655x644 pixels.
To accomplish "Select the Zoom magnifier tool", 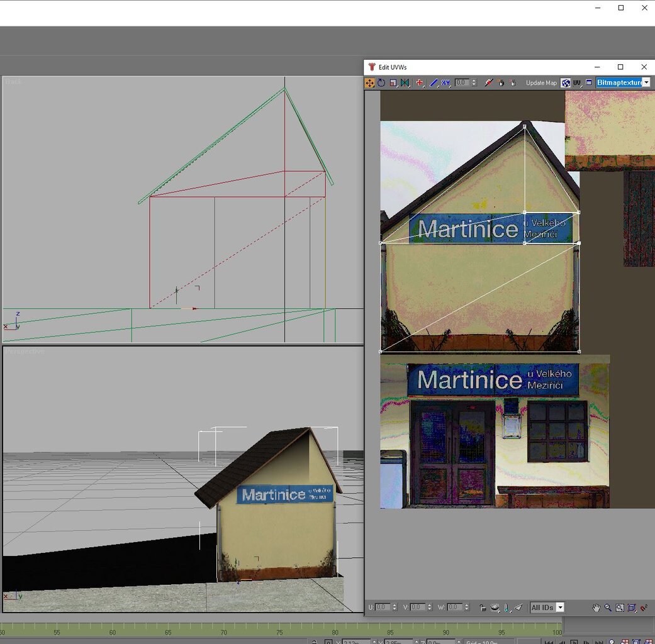I will [608, 608].
